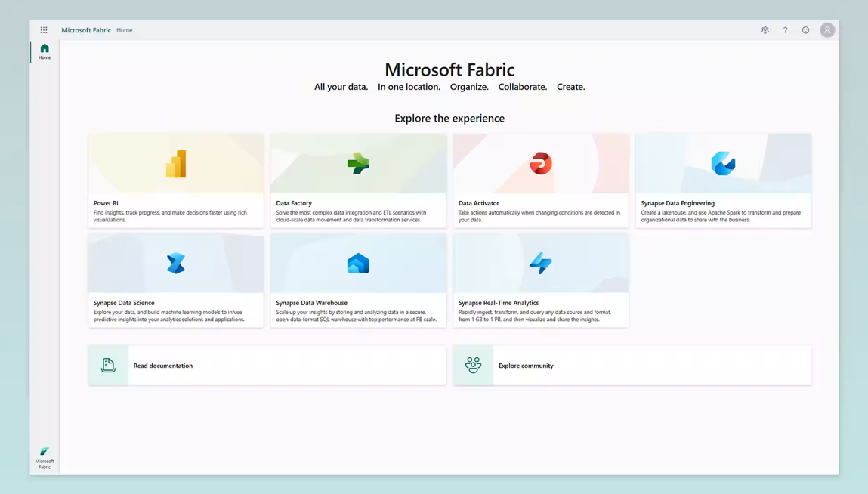
Task: Click the 'All your data.' tagline text
Action: point(341,87)
